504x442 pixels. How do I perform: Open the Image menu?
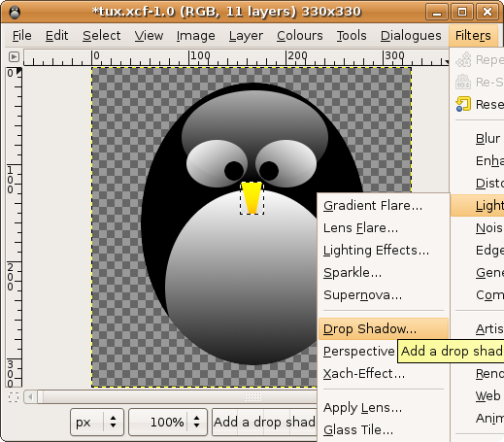click(195, 36)
